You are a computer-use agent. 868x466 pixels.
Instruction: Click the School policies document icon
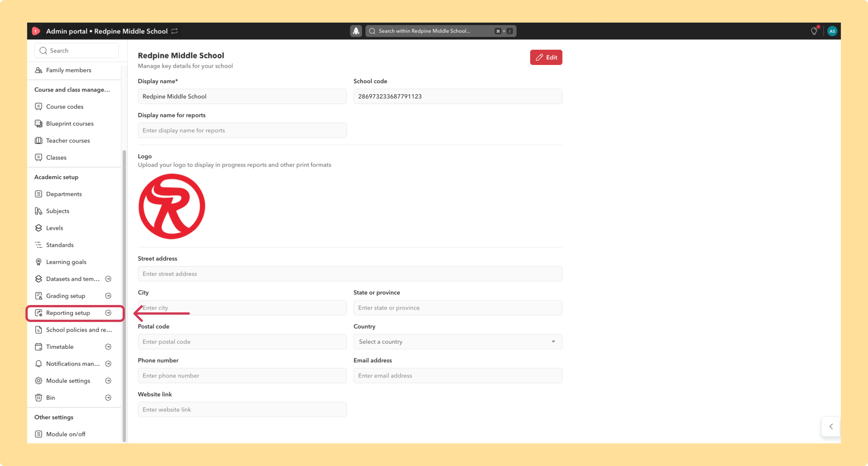39,330
